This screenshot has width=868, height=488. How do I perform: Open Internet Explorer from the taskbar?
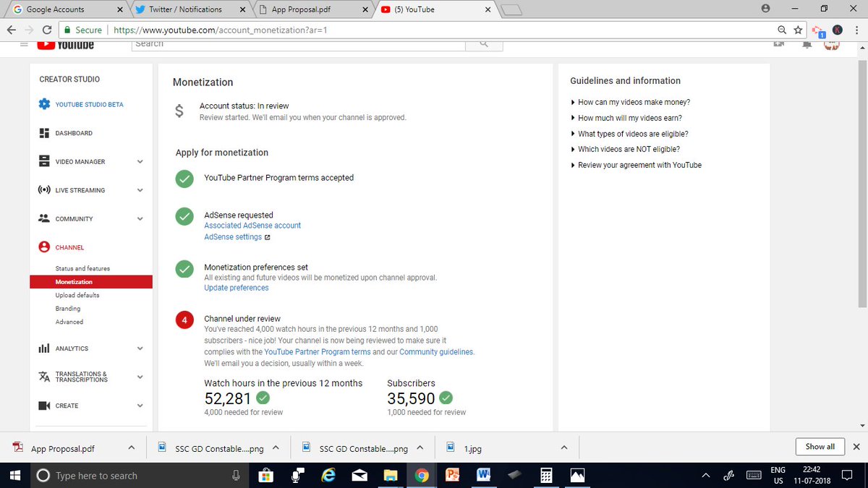[x=328, y=475]
